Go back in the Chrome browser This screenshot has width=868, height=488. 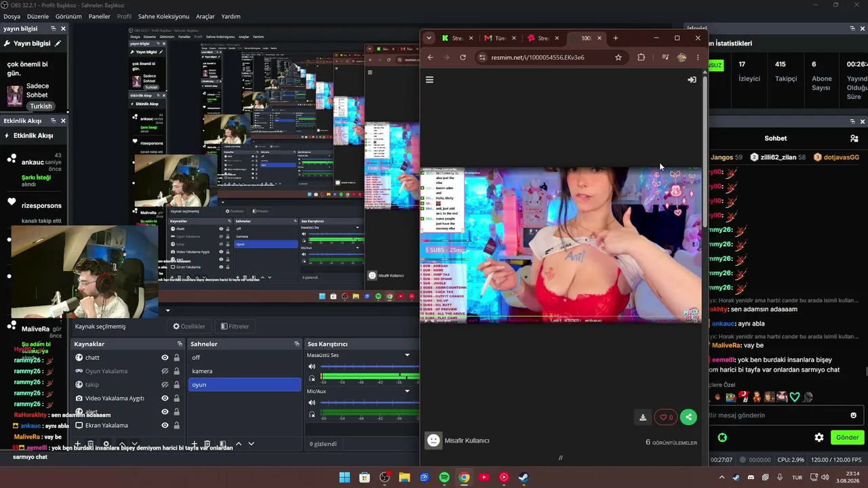pyautogui.click(x=430, y=58)
